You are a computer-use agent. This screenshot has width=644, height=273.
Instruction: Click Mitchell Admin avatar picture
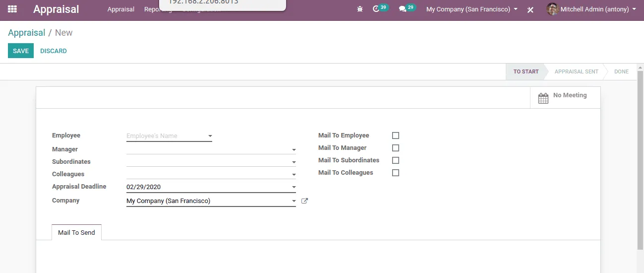tap(552, 9)
